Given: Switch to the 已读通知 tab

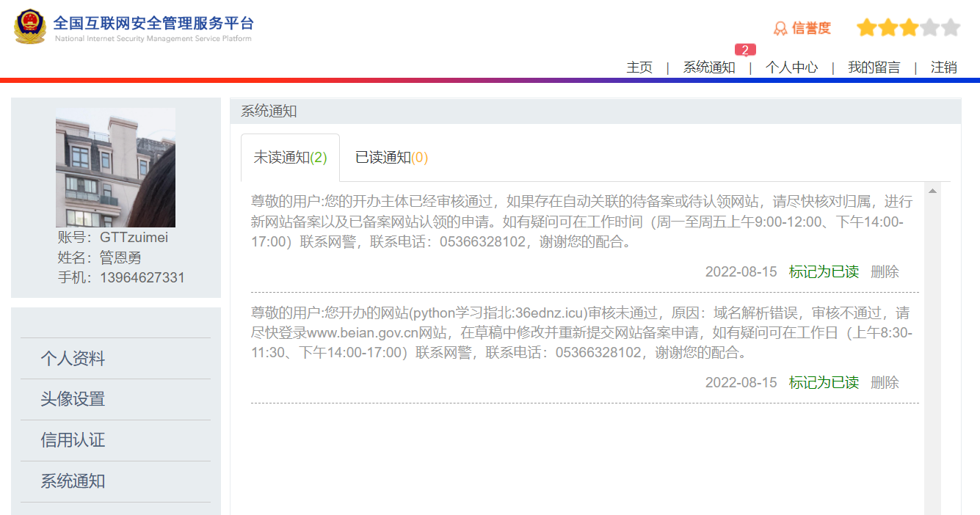Looking at the screenshot, I should 391,158.
